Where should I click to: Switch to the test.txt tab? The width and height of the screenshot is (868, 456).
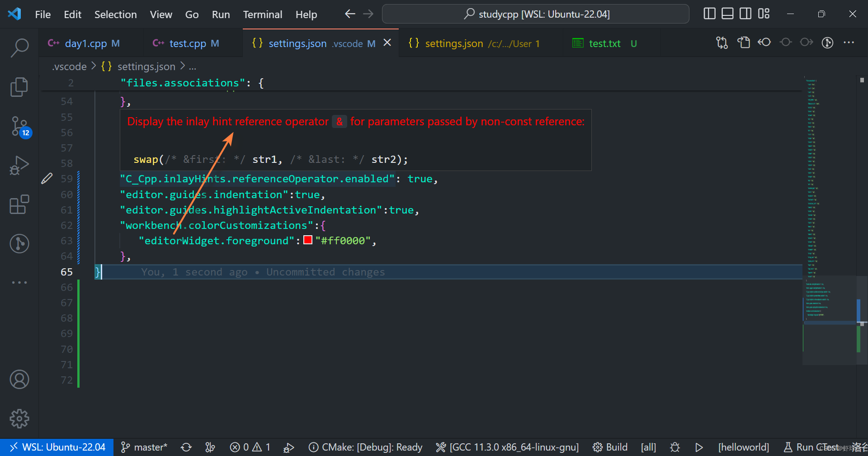pos(612,43)
